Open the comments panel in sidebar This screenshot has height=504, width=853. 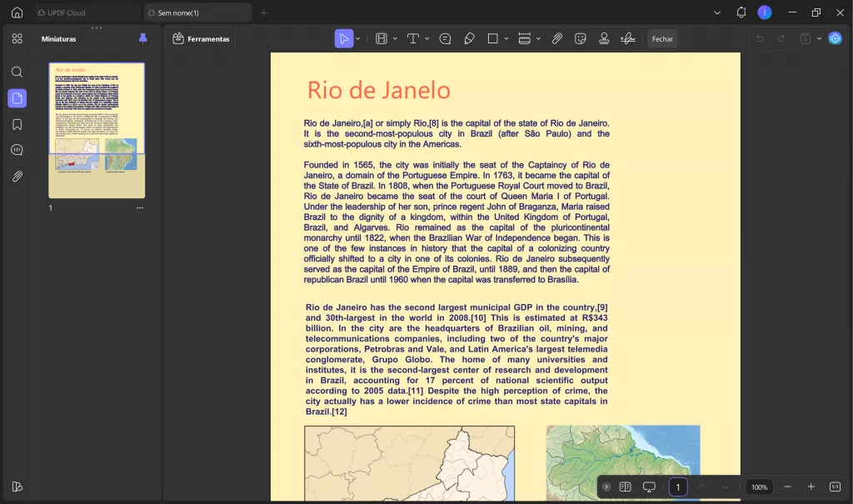pos(17,150)
